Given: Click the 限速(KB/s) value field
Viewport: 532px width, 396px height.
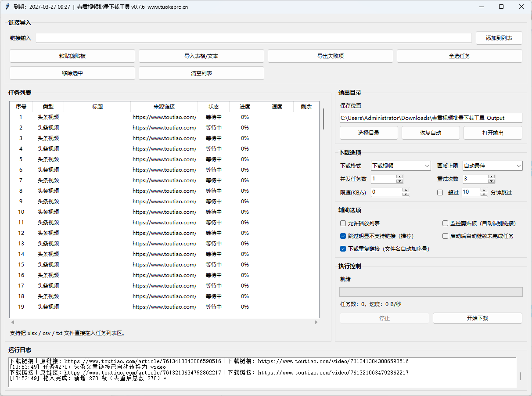Looking at the screenshot, I should point(387,192).
